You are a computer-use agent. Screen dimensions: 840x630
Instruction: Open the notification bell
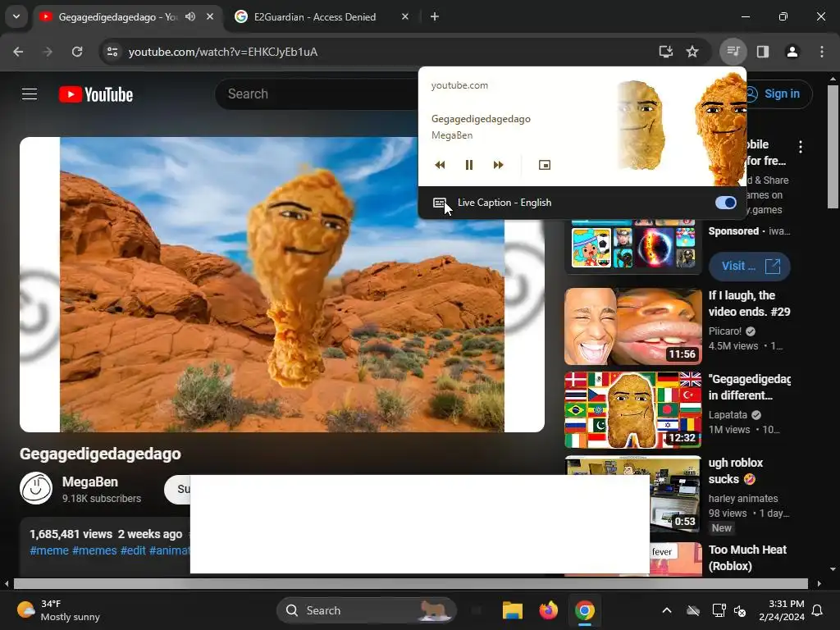pyautogui.click(x=818, y=610)
